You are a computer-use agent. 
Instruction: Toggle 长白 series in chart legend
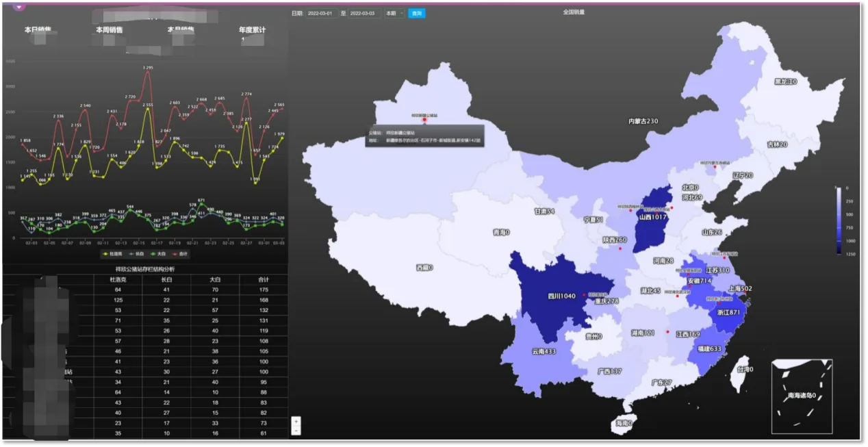pos(136,254)
